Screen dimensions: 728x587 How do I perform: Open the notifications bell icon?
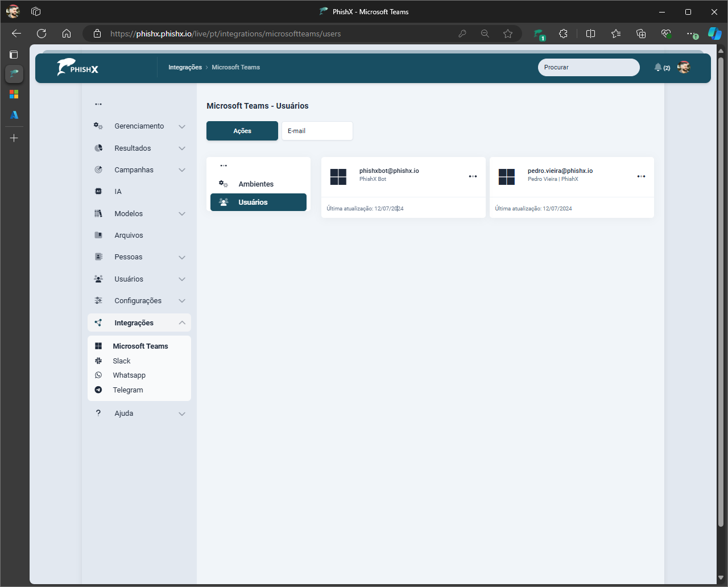coord(658,67)
